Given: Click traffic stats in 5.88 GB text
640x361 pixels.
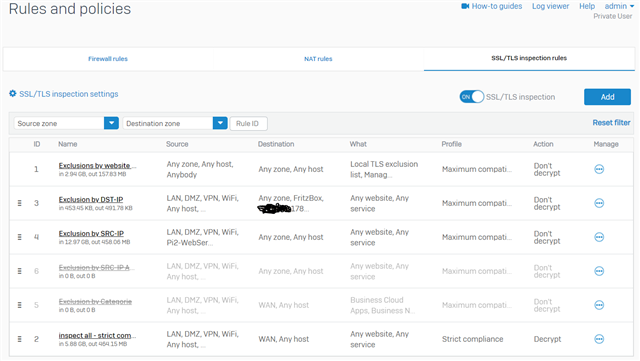Looking at the screenshot, I should [x=93, y=344].
